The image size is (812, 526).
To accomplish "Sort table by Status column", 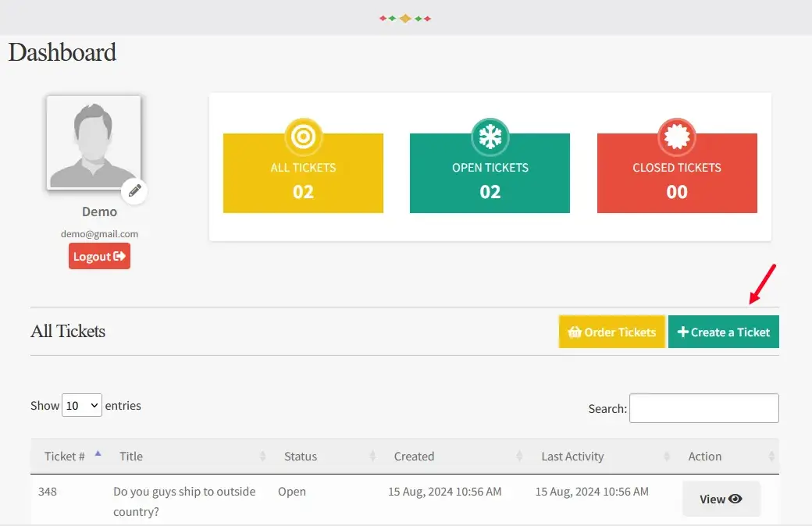I will click(x=326, y=456).
